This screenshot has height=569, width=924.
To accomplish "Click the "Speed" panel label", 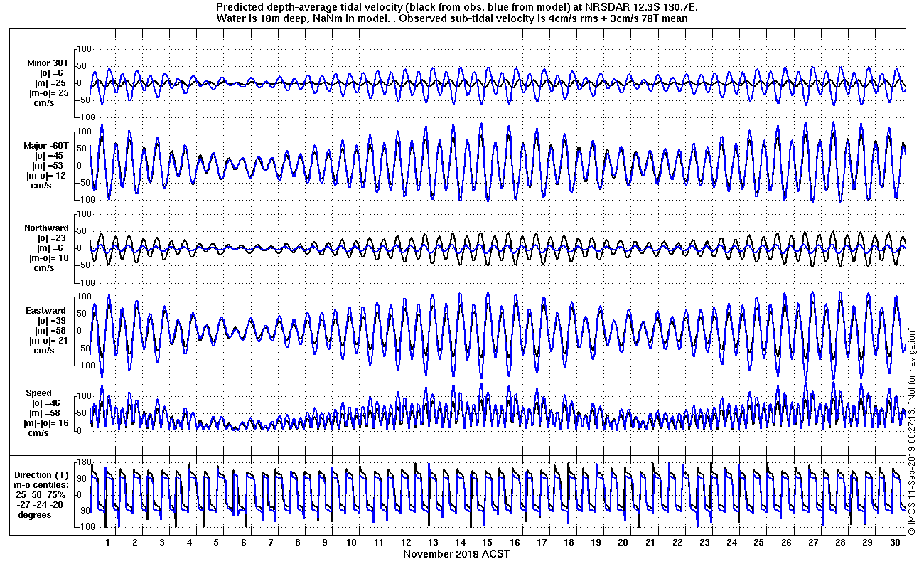I will [39, 393].
